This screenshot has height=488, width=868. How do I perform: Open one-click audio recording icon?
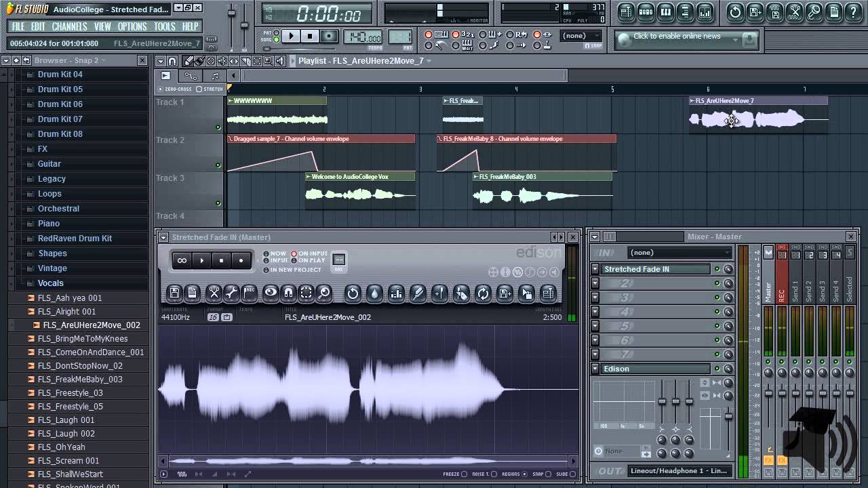[x=814, y=12]
